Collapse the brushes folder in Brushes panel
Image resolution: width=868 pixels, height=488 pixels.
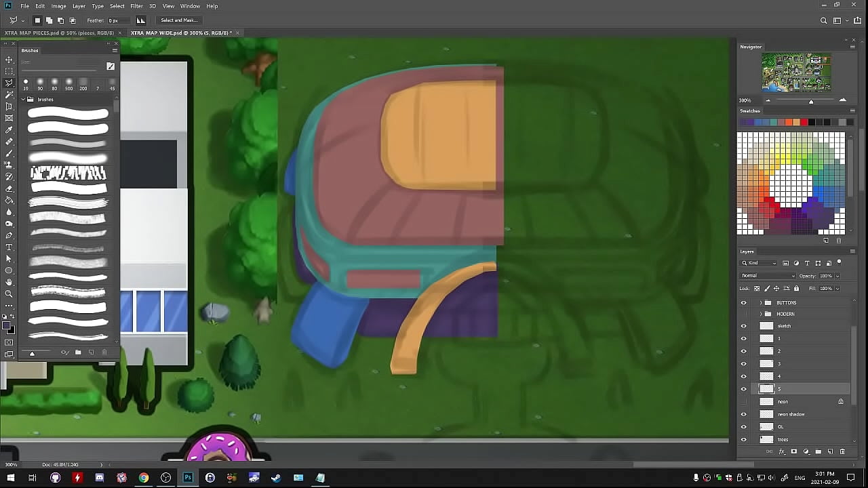[23, 100]
